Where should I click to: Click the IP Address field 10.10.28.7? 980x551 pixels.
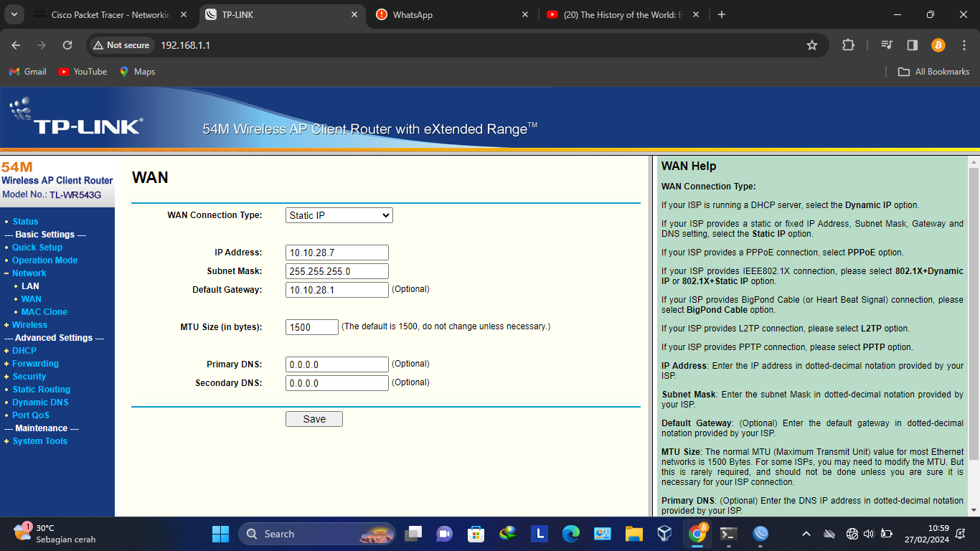tap(337, 253)
